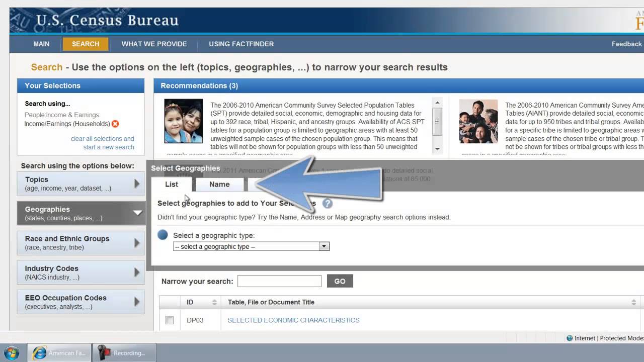Open the AIANT recommendation thumbnail photo
The height and width of the screenshot is (362, 644).
click(x=478, y=121)
